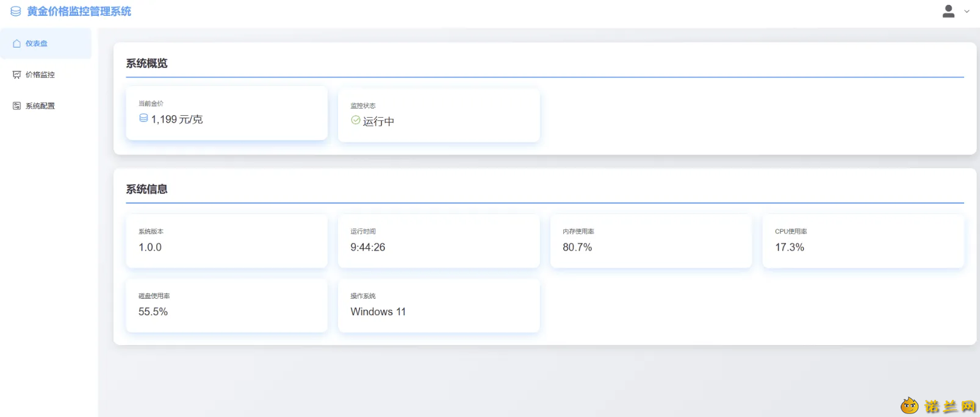Click the 运行中 status text
Screen dimensions: 980x417
pyautogui.click(x=378, y=121)
